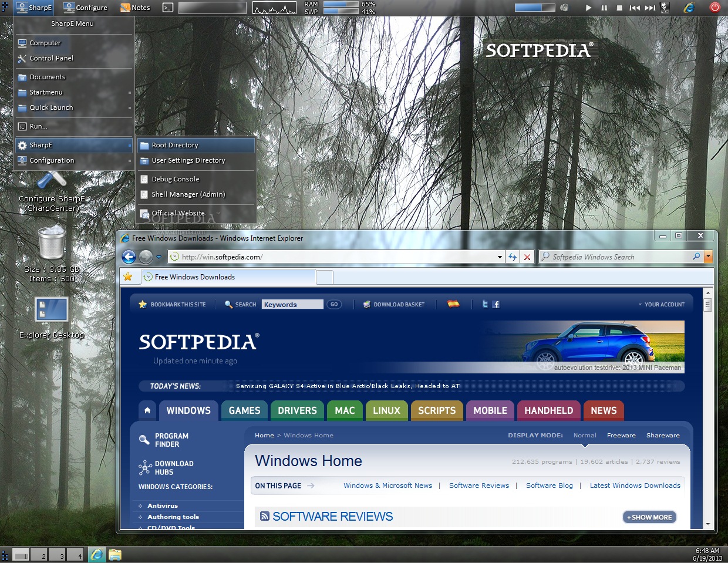Click the Keywords search field on page
Screen dimensions: 728x563
tap(292, 304)
